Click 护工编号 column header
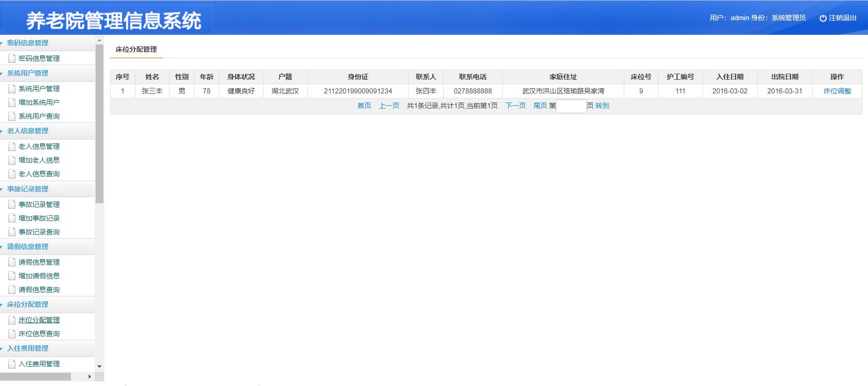This screenshot has height=386, width=868. coord(680,77)
